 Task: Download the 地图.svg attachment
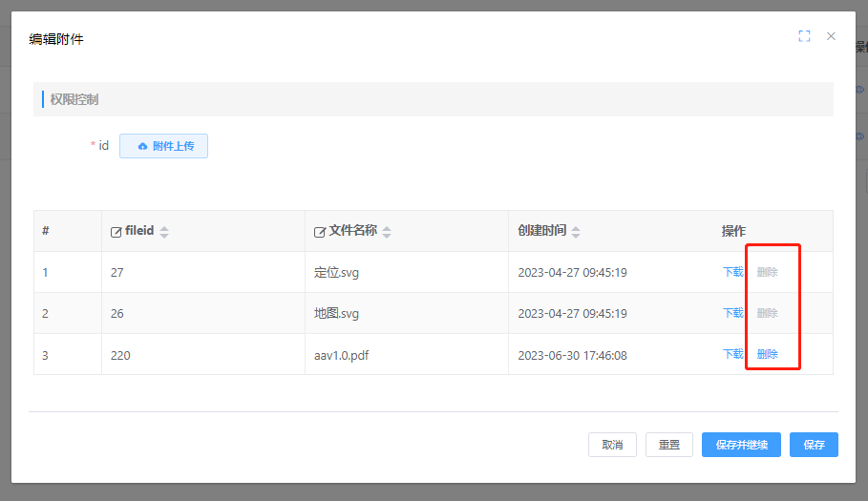point(732,313)
